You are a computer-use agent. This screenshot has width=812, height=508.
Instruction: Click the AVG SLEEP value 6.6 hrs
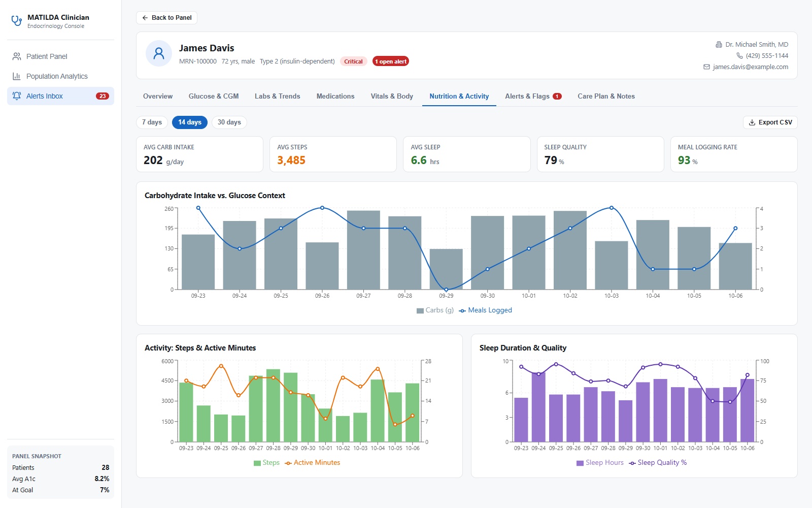[425, 161]
